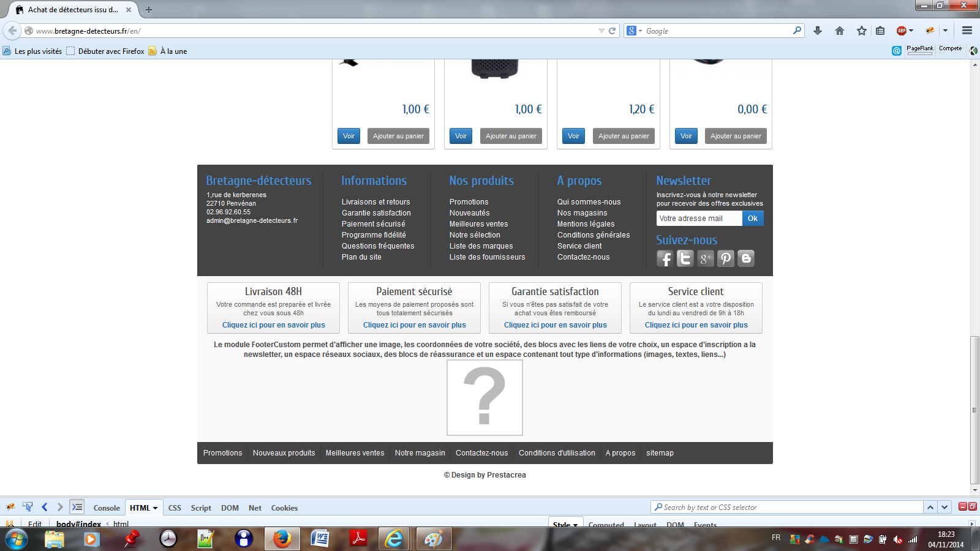This screenshot has width=980, height=551.
Task: Add the 1,20 € product to cart
Action: (x=624, y=136)
